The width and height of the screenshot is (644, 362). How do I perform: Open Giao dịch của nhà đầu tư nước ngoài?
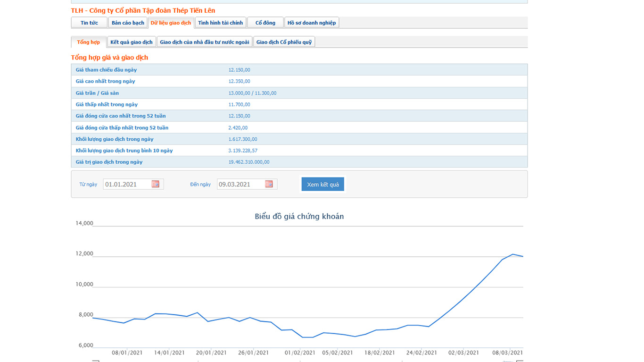click(x=204, y=42)
